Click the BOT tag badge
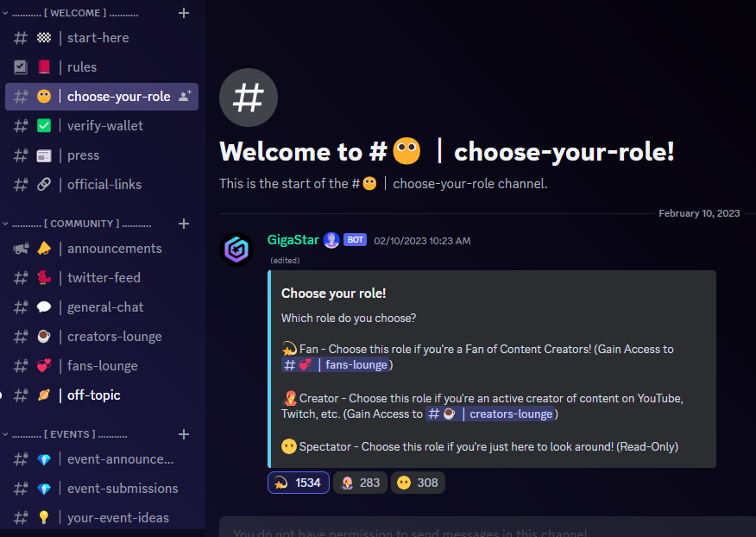756x537 pixels. pos(356,240)
